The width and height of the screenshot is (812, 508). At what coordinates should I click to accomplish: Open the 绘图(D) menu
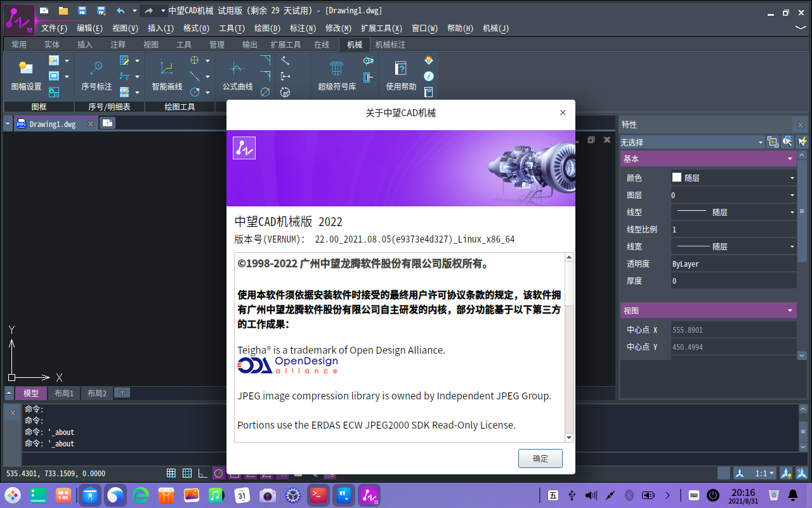coord(267,28)
